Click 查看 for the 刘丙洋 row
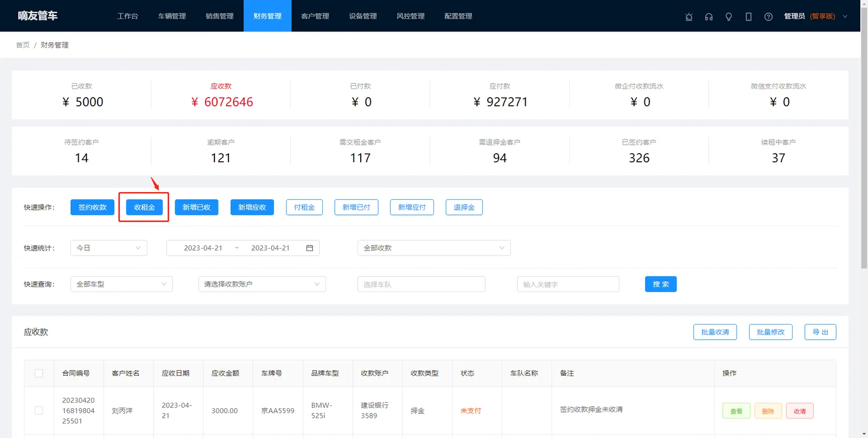Viewport: 868px width, 438px height. point(736,411)
